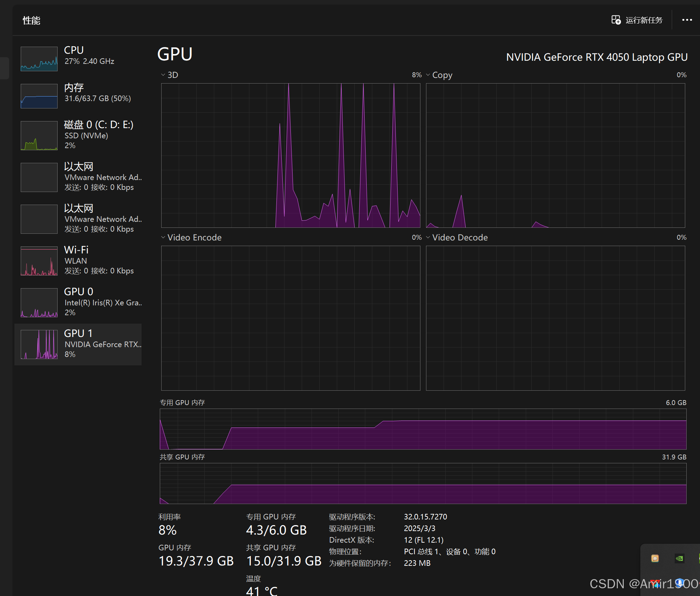Click the orange tray icon beside NVIDIA
Viewport: 700px width, 596px height.
point(655,558)
